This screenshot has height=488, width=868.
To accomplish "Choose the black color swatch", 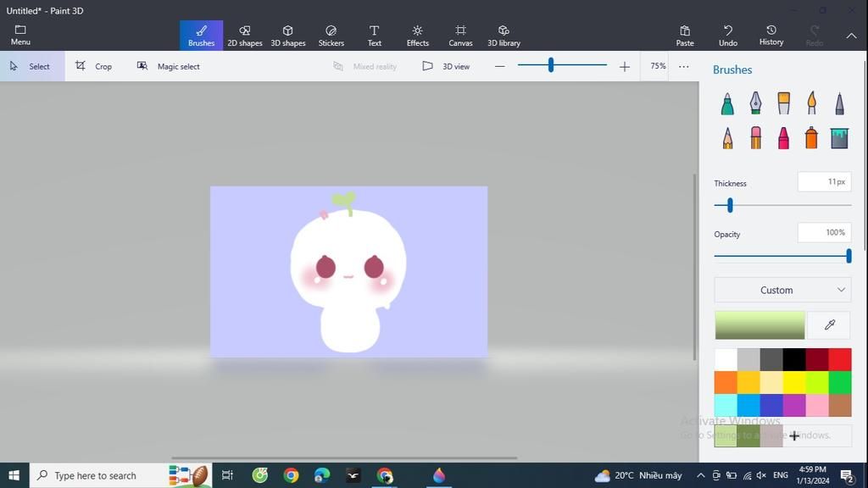I will click(x=794, y=359).
